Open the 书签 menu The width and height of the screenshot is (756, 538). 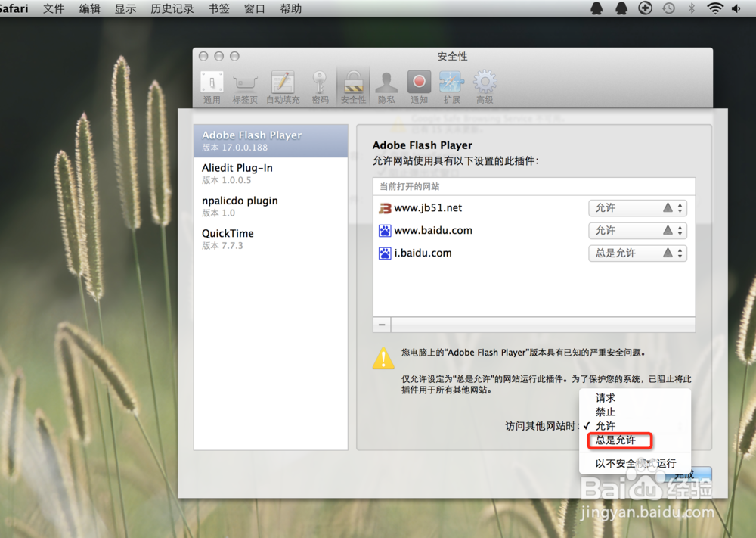[218, 8]
